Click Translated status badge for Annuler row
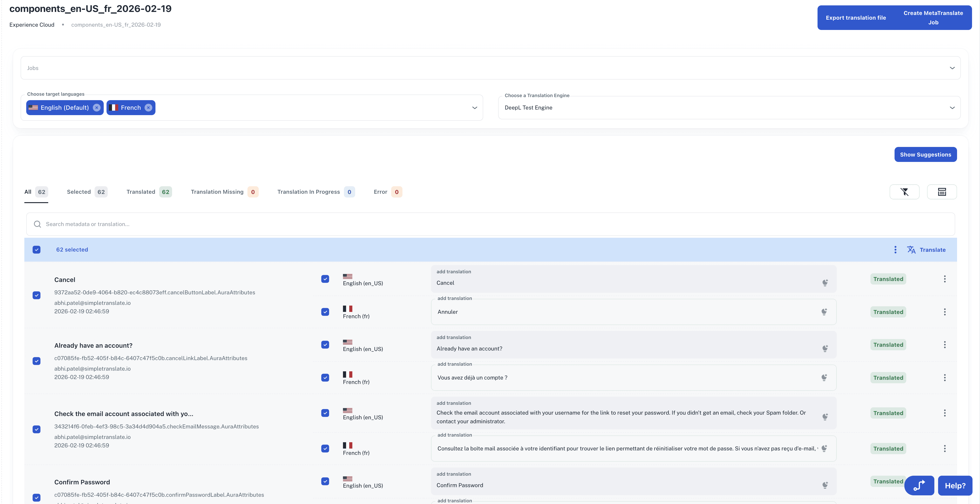This screenshot has height=504, width=980. (888, 312)
